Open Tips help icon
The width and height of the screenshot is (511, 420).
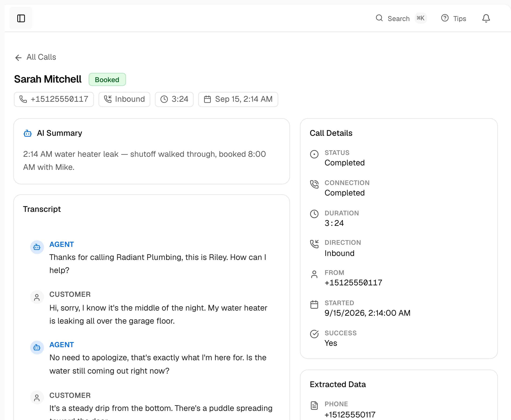tap(445, 18)
